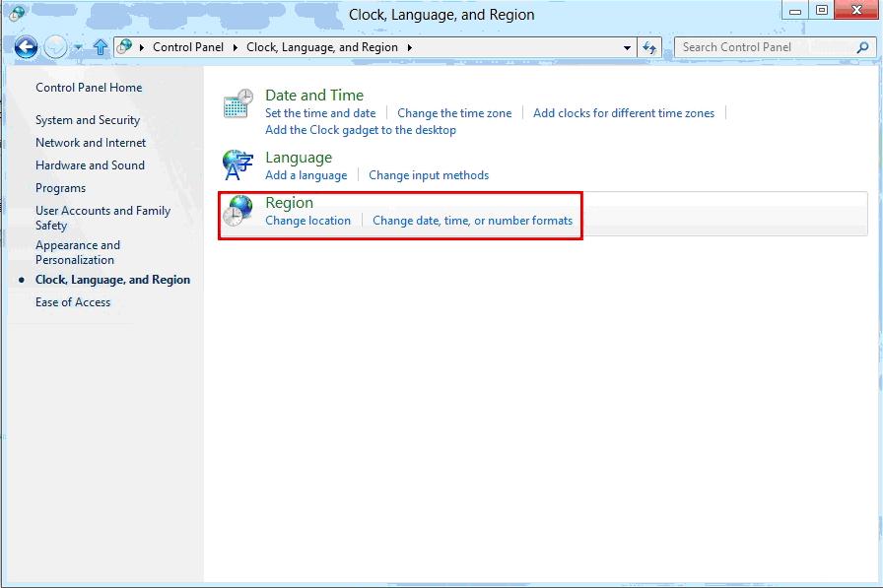Screen dimensions: 883x588
Task: Click Add a language link
Action: coord(306,175)
